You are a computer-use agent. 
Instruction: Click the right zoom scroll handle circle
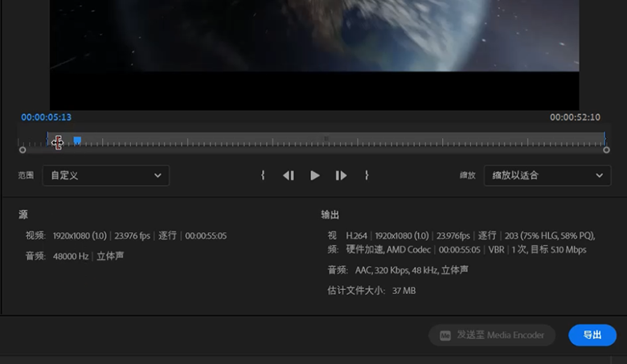coord(606,149)
